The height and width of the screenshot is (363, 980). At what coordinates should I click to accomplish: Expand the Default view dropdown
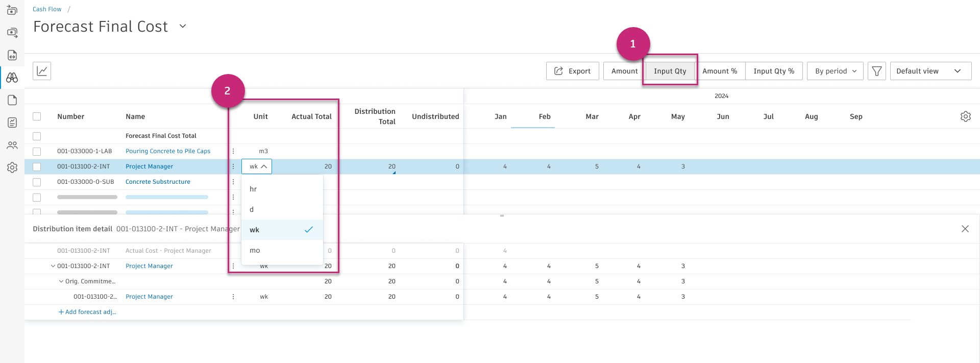930,71
